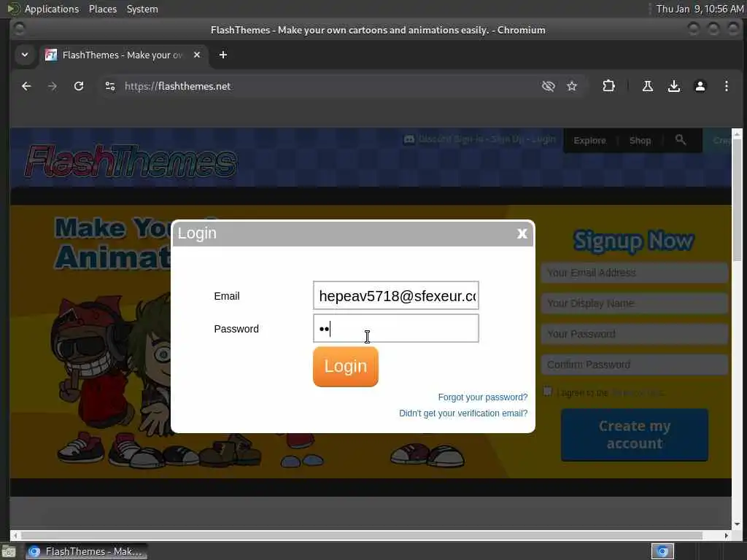Screen dimensions: 747x560
Task: Click the clock in the top panel
Action: tap(700, 9)
